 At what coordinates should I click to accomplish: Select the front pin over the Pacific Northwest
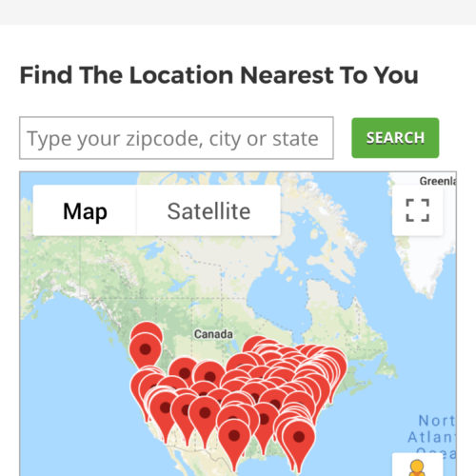pyautogui.click(x=145, y=352)
